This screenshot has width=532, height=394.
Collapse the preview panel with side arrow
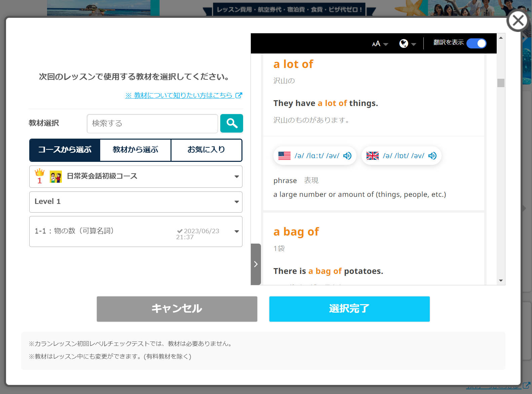point(256,264)
